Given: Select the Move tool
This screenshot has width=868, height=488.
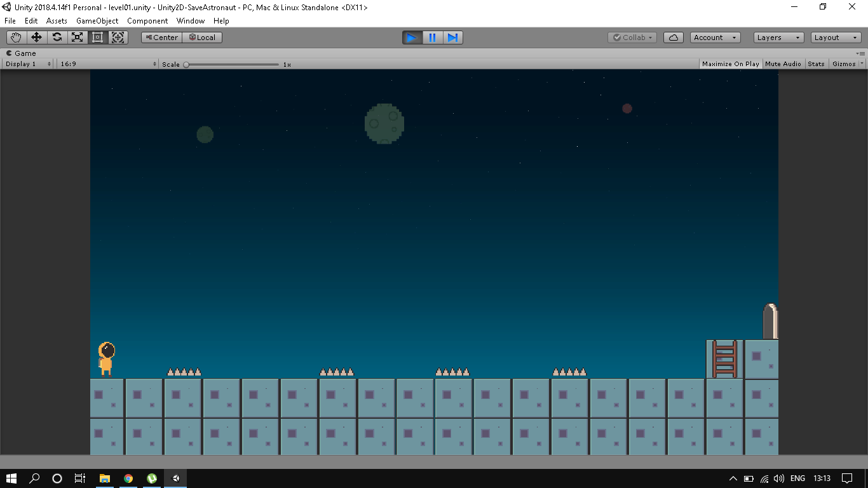Looking at the screenshot, I should tap(36, 37).
